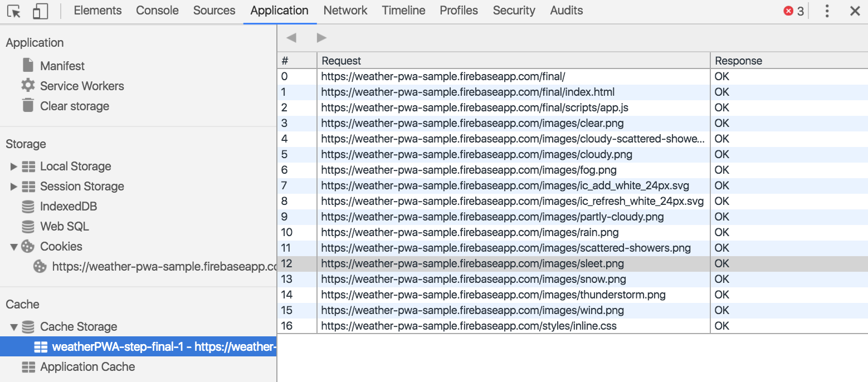Click the red error count indicator
This screenshot has height=382, width=868.
click(794, 11)
